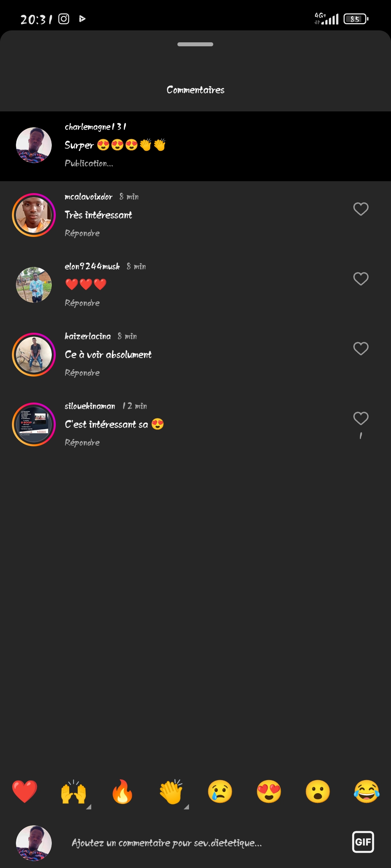This screenshot has width=391, height=868.
Task: Open silouekinaman's profile picture story
Action: tap(34, 424)
